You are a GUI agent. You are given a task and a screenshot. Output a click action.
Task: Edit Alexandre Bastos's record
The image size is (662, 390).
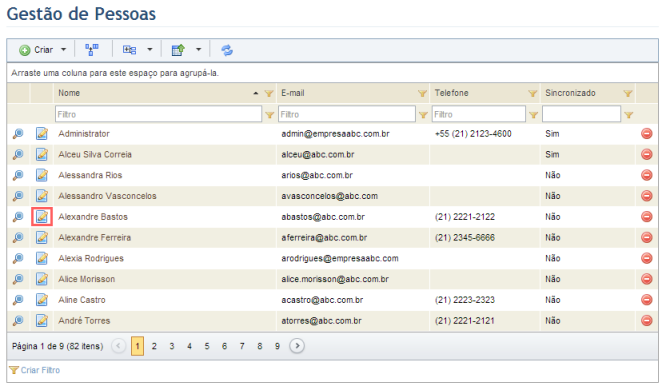click(41, 217)
